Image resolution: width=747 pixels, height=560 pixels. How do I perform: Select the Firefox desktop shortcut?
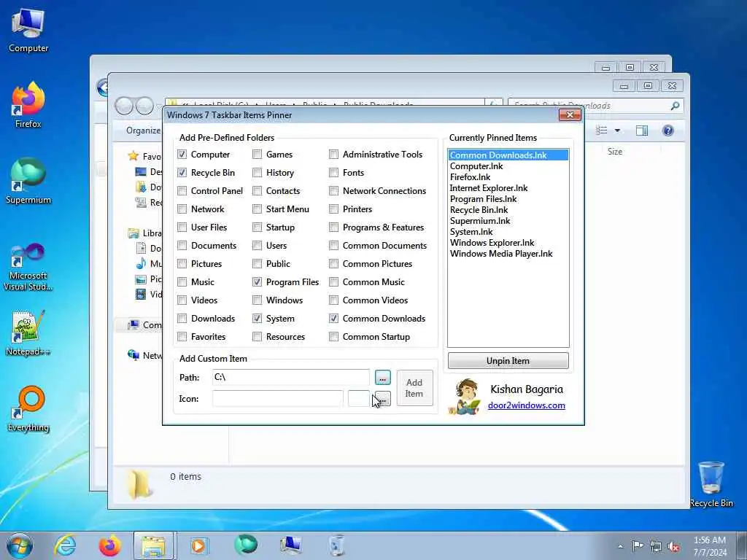[x=28, y=106]
